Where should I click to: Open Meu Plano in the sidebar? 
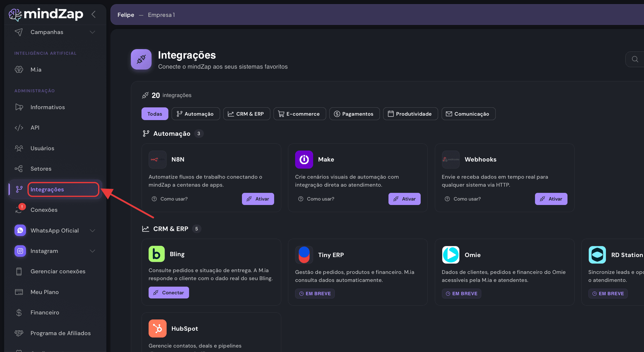pyautogui.click(x=55, y=292)
